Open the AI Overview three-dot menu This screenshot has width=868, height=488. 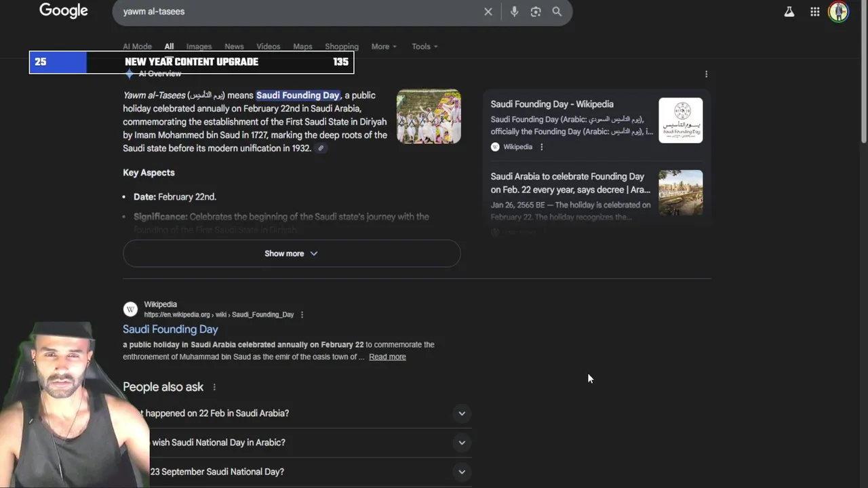point(706,74)
